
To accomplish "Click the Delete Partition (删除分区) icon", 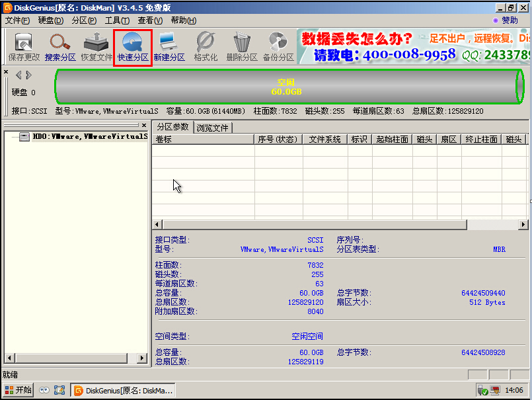I will click(x=242, y=48).
